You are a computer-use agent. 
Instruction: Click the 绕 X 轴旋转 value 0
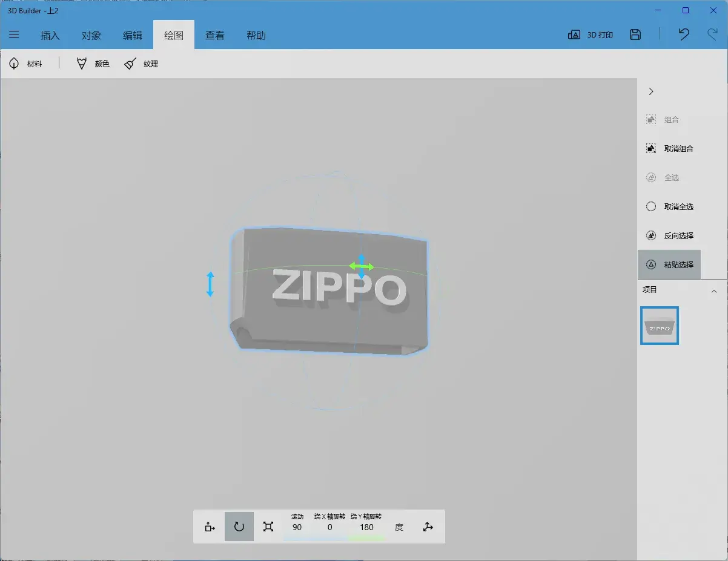point(330,527)
